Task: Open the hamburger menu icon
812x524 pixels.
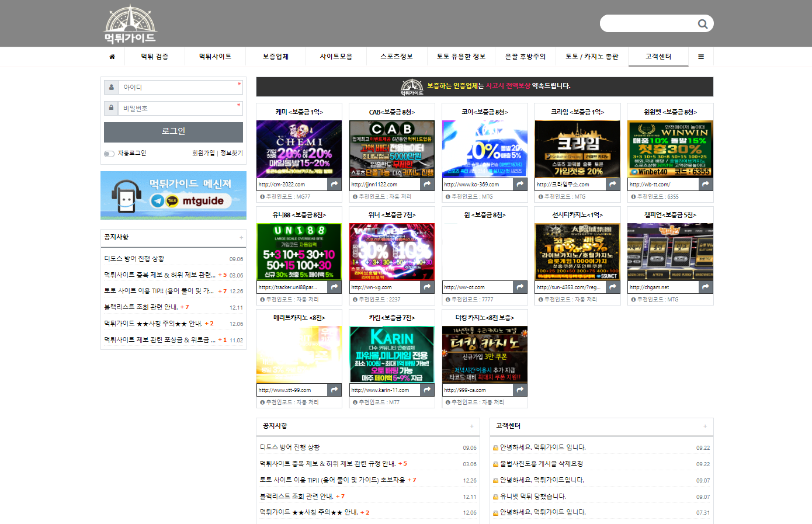Action: [x=700, y=57]
